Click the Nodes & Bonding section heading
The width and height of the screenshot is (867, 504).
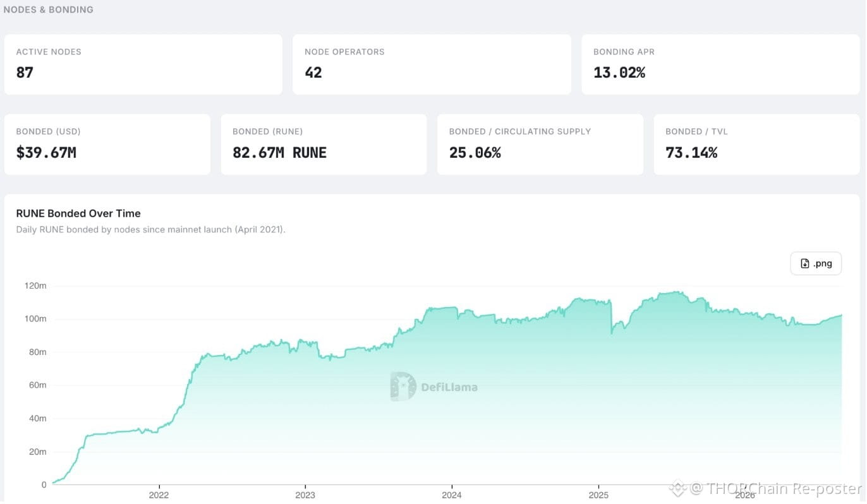pyautogui.click(x=49, y=9)
